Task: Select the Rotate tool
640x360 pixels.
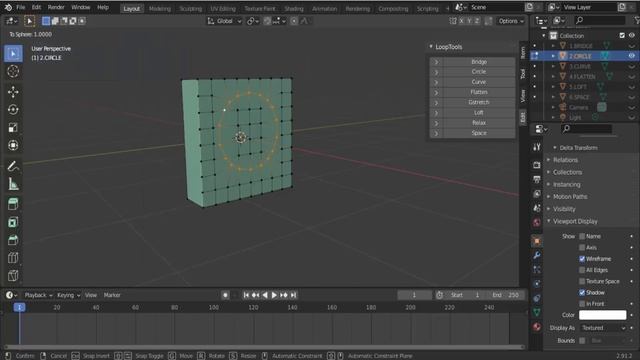Action: (13, 110)
